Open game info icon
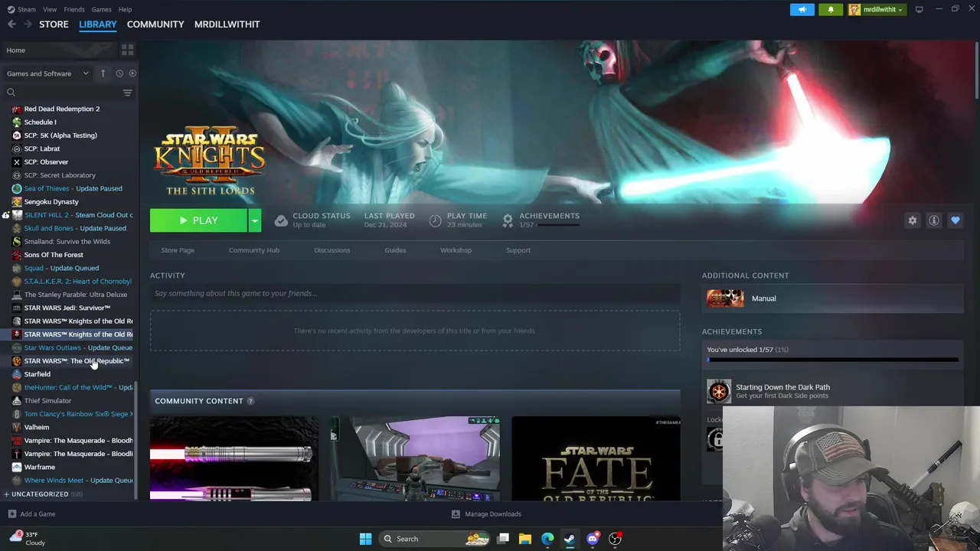The width and height of the screenshot is (980, 551). click(933, 220)
